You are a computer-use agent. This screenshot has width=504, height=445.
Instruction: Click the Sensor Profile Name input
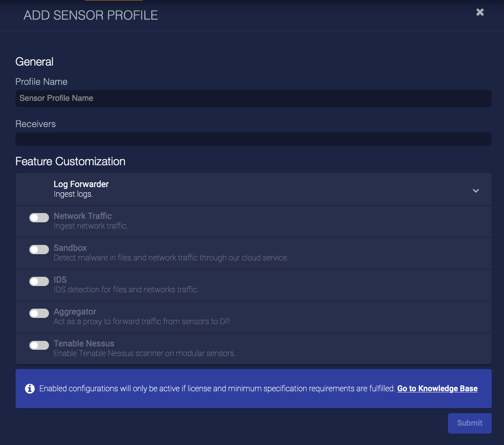[x=253, y=98]
